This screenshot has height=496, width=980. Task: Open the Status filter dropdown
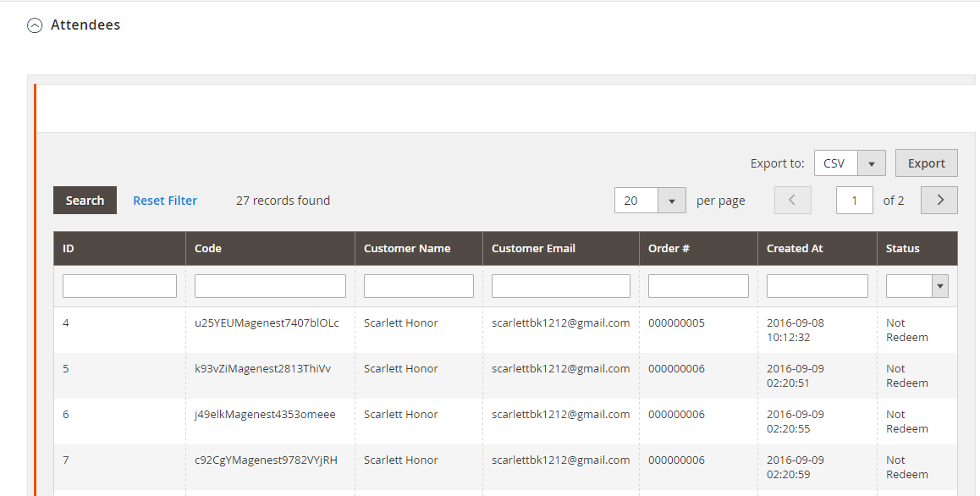pos(917,286)
